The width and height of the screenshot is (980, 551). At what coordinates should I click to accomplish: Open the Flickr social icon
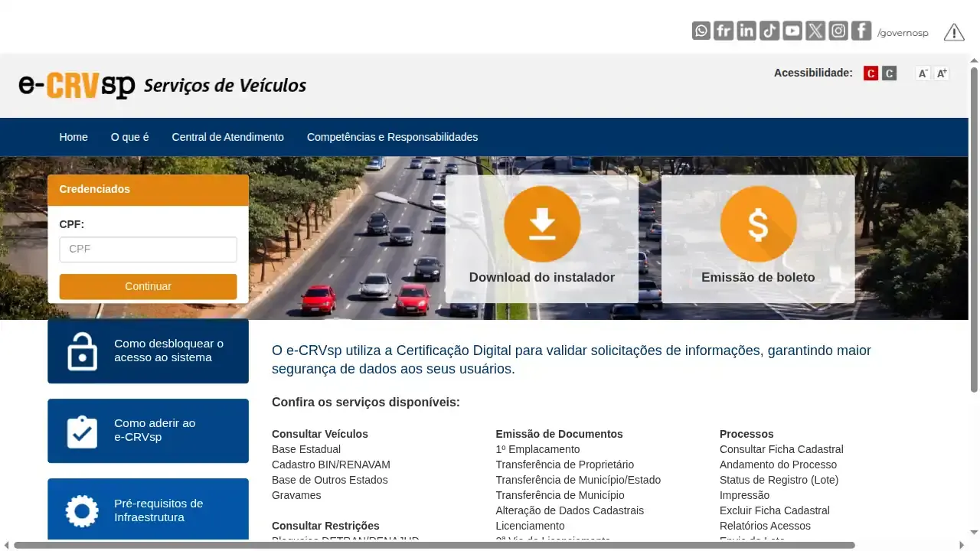point(724,31)
